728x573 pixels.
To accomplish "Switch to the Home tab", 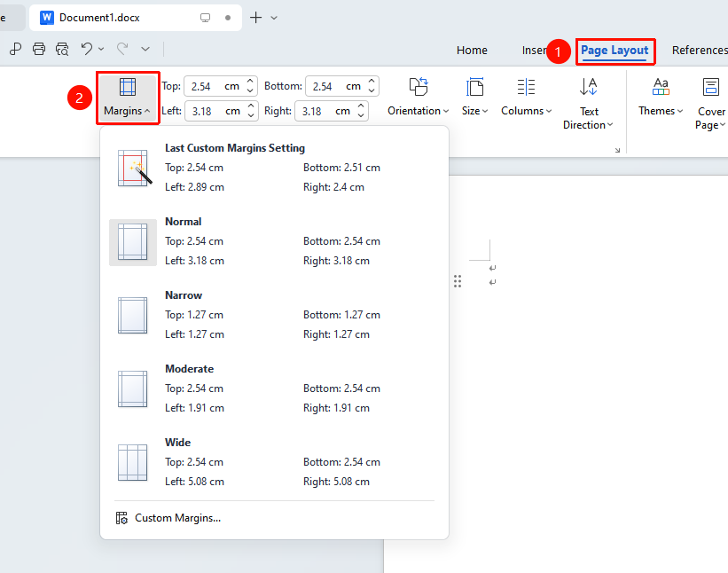I will click(472, 51).
